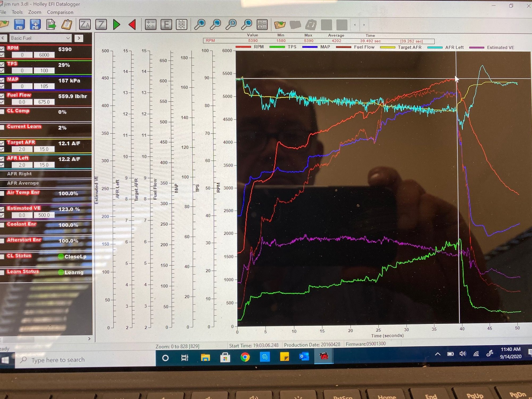Click the clipboard toolbar icon
This screenshot has width=532, height=399.
pos(66,24)
